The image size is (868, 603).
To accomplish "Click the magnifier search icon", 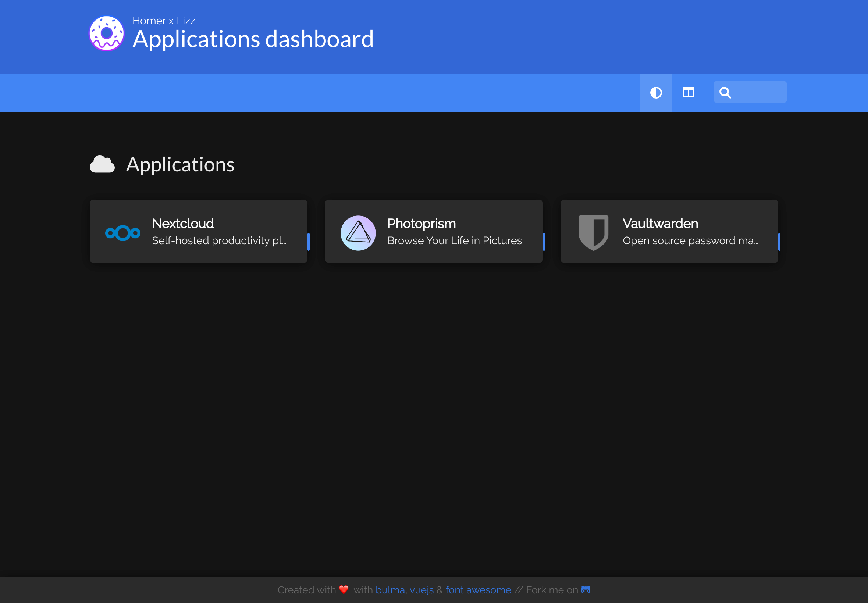I will [725, 93].
